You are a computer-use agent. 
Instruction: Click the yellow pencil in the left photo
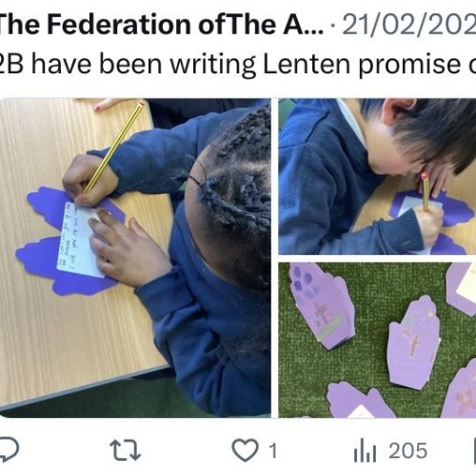[114, 147]
